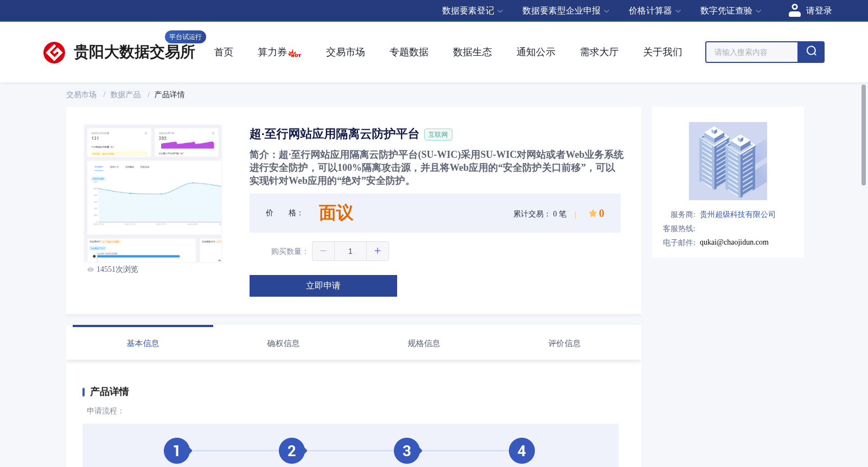The height and width of the screenshot is (467, 868).
Task: Switch to 基本信息 tab
Action: 143,343
